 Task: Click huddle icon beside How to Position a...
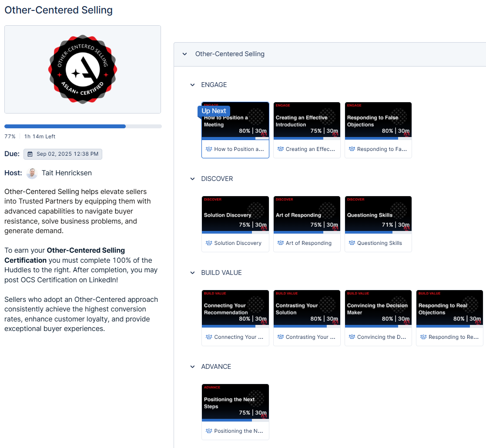pyautogui.click(x=209, y=149)
